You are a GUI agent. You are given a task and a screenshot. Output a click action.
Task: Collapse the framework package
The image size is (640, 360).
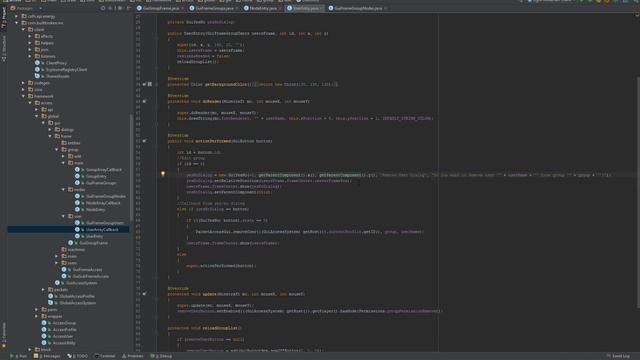[23, 96]
